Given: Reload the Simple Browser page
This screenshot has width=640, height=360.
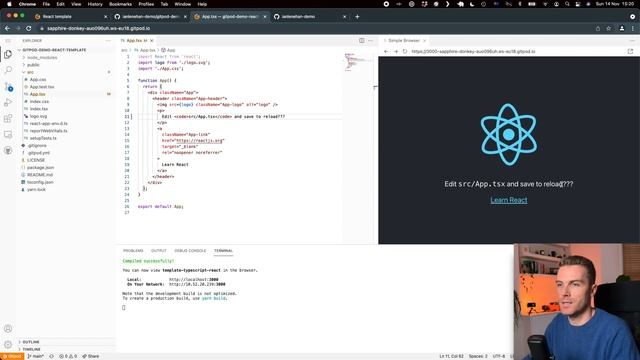Looking at the screenshot, I should pyautogui.click(x=405, y=51).
